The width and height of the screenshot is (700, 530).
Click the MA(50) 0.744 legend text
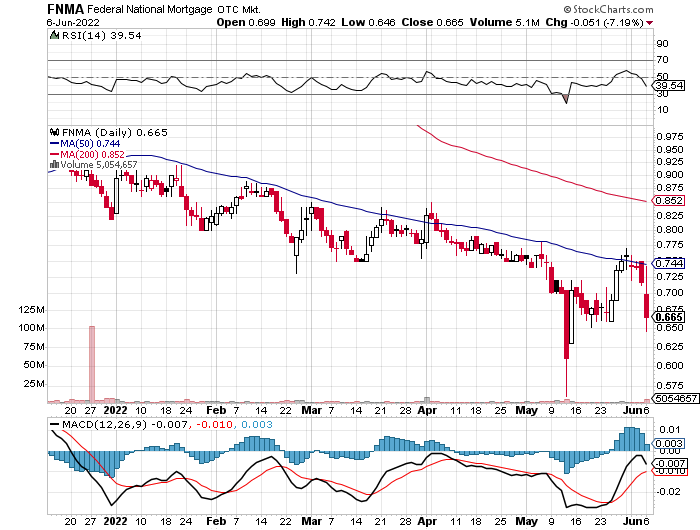point(90,144)
